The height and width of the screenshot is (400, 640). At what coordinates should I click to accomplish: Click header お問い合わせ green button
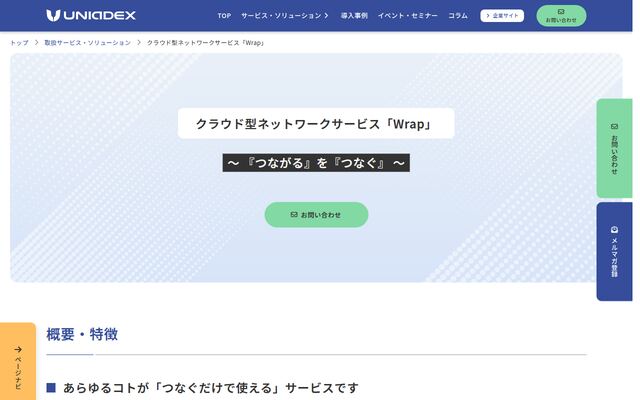pyautogui.click(x=561, y=16)
